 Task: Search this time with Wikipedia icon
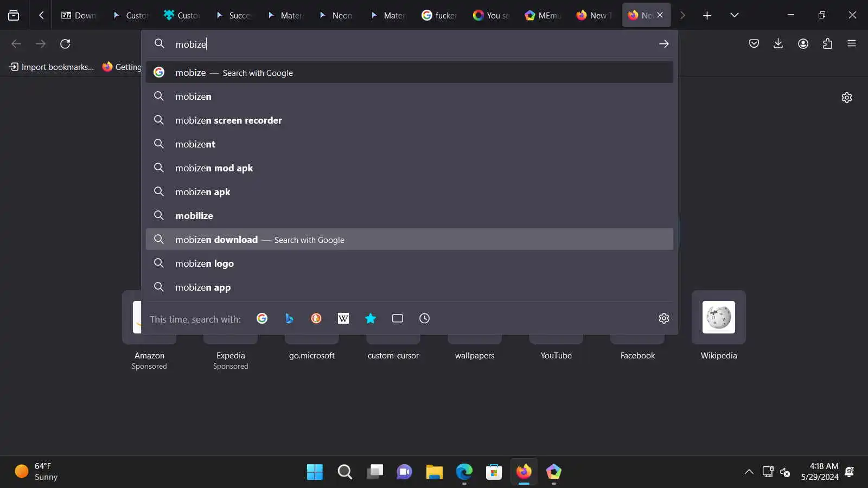point(343,319)
